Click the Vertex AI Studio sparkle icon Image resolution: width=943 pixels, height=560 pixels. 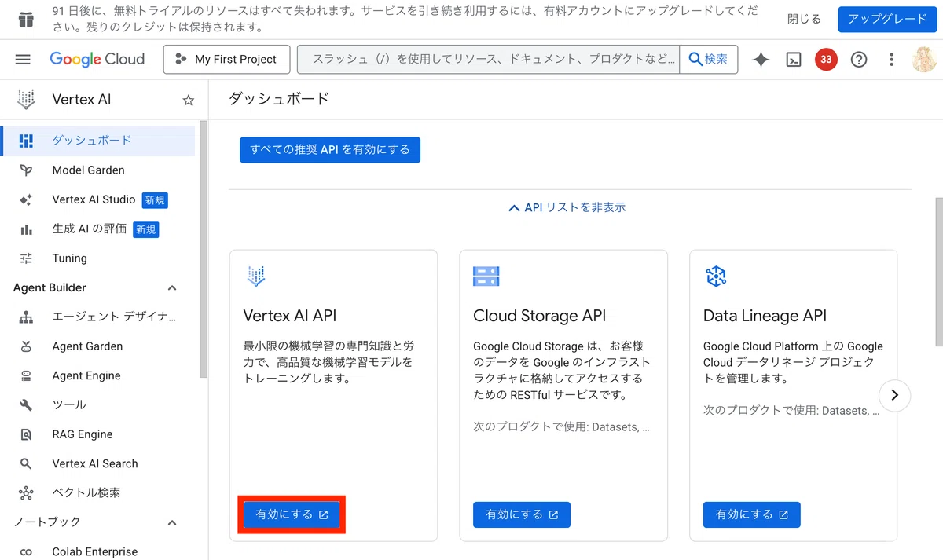click(x=26, y=199)
